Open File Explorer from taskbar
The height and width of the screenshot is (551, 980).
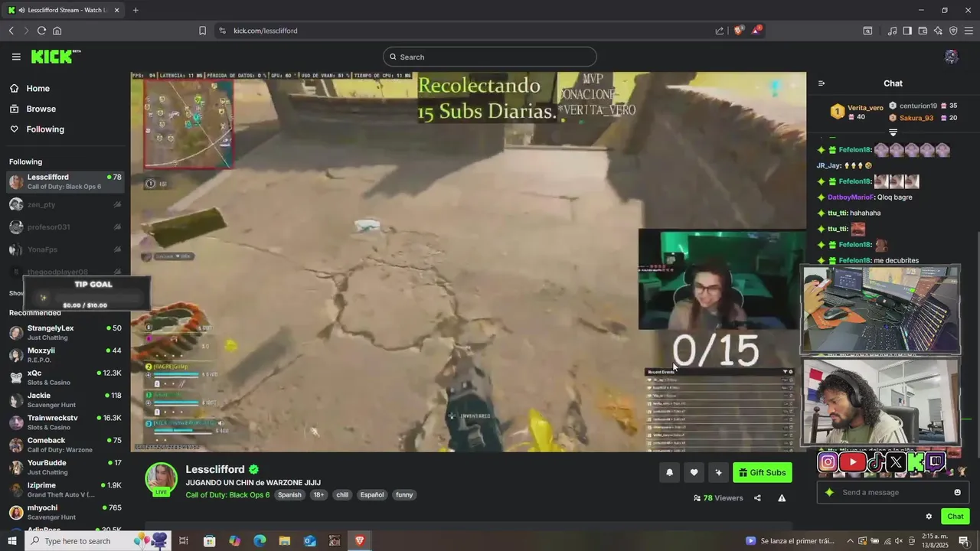tap(285, 541)
